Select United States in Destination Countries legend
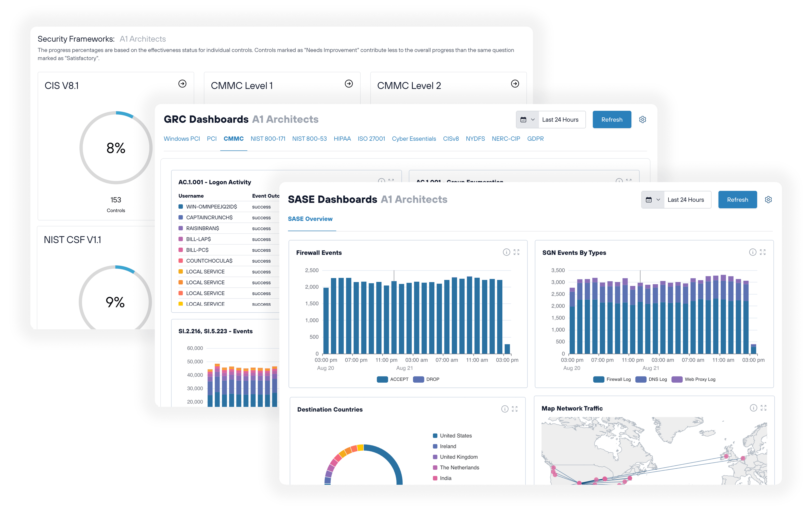Image resolution: width=812 pixels, height=511 pixels. click(x=455, y=435)
